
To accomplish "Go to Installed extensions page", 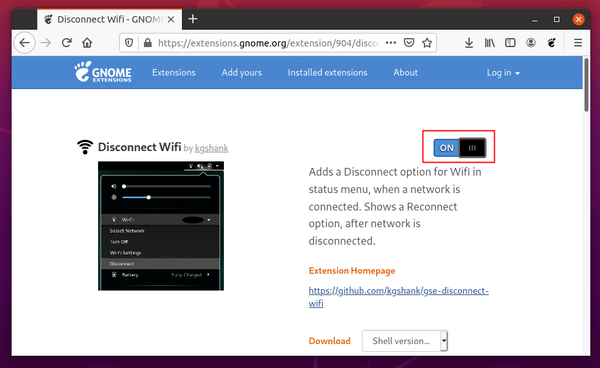I will [x=328, y=73].
